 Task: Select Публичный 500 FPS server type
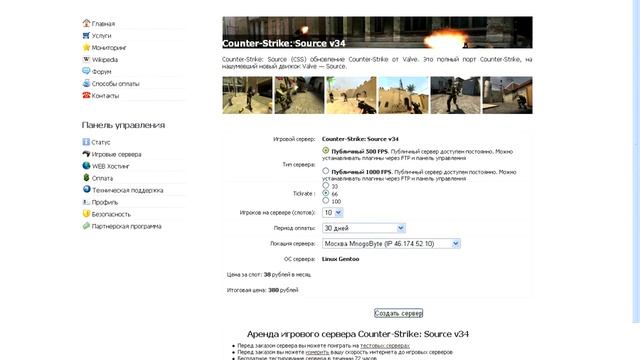click(x=325, y=151)
